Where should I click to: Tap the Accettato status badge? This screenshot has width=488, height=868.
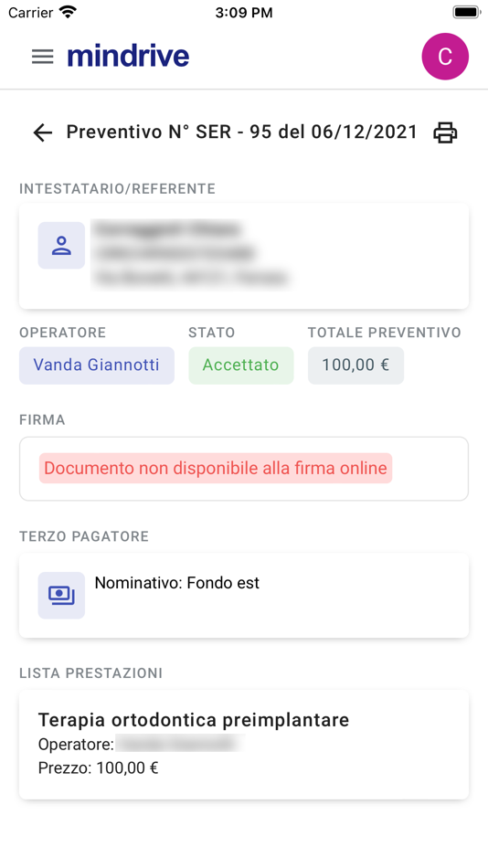point(241,365)
